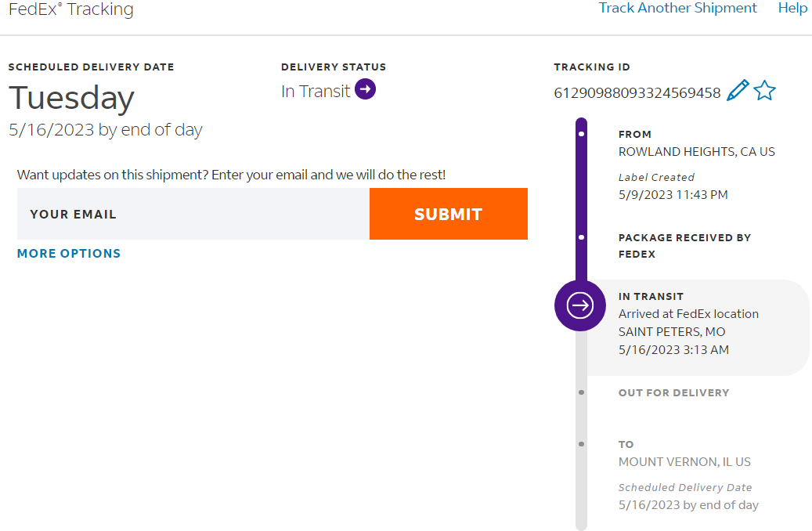
Task: Click the FedEx Tracking page title
Action: tap(71, 9)
